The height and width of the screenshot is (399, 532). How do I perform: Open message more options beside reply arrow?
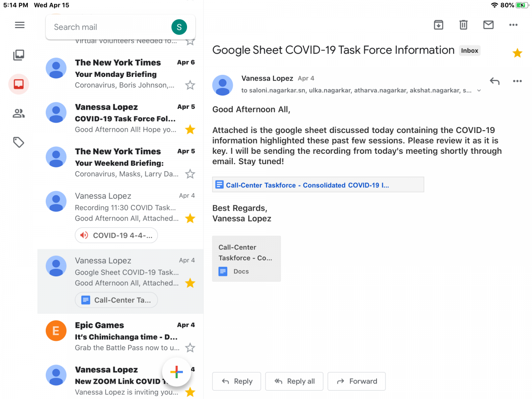point(517,81)
